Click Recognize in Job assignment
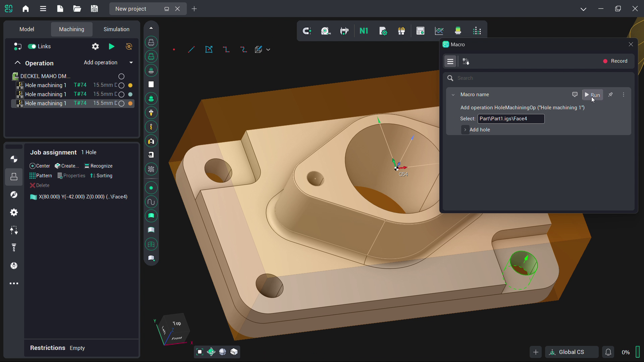 click(x=98, y=166)
